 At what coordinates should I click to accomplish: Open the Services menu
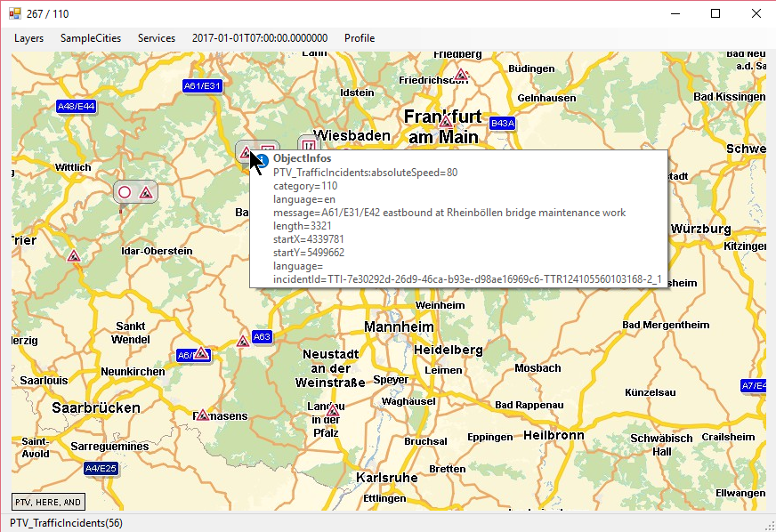(x=157, y=38)
